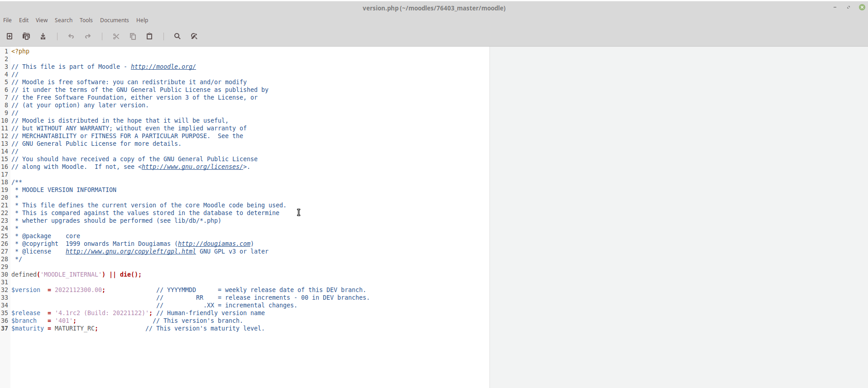This screenshot has height=388, width=868.
Task: Click the value 2022112300.00
Action: click(x=78, y=290)
